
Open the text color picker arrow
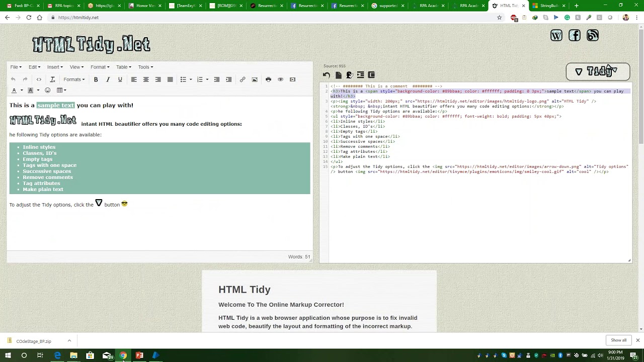tap(22, 90)
